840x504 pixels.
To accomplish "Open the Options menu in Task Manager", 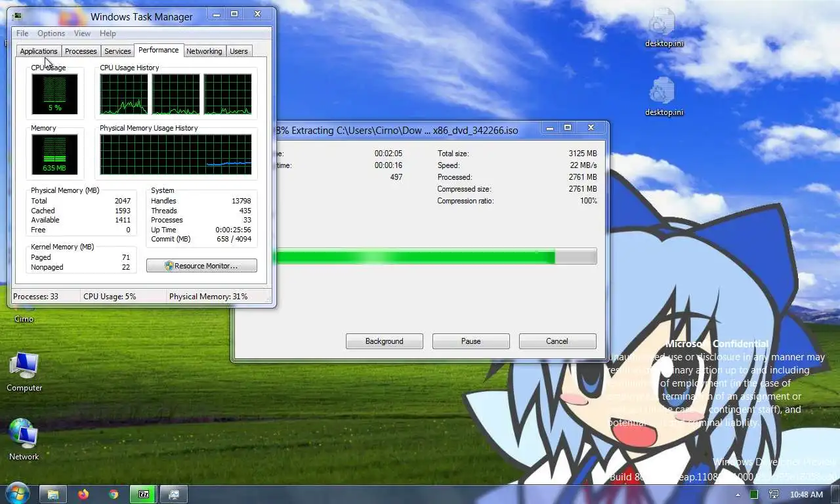I will tap(51, 33).
